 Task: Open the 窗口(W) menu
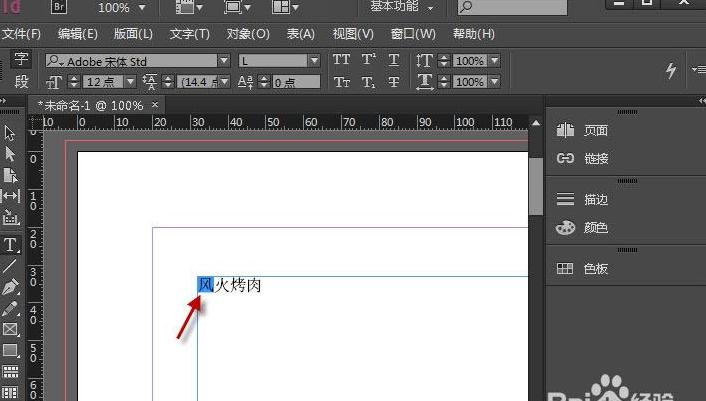tap(413, 34)
